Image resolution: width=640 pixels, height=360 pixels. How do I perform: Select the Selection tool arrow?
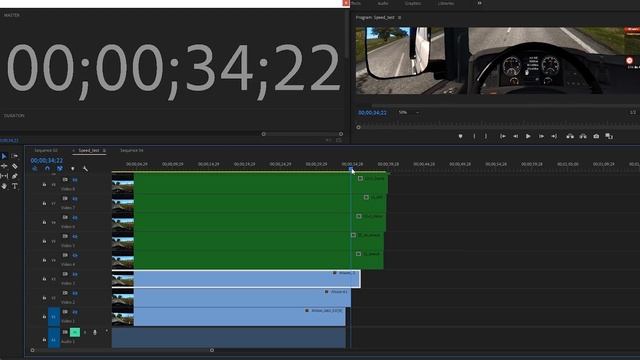pos(4,156)
